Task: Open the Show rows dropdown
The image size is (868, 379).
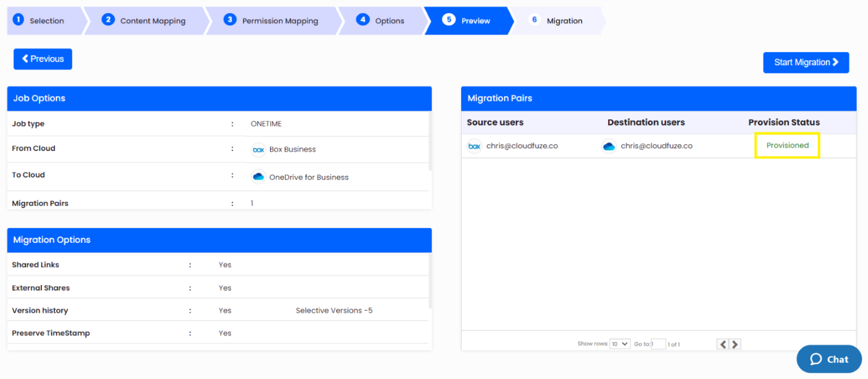Action: coord(619,344)
